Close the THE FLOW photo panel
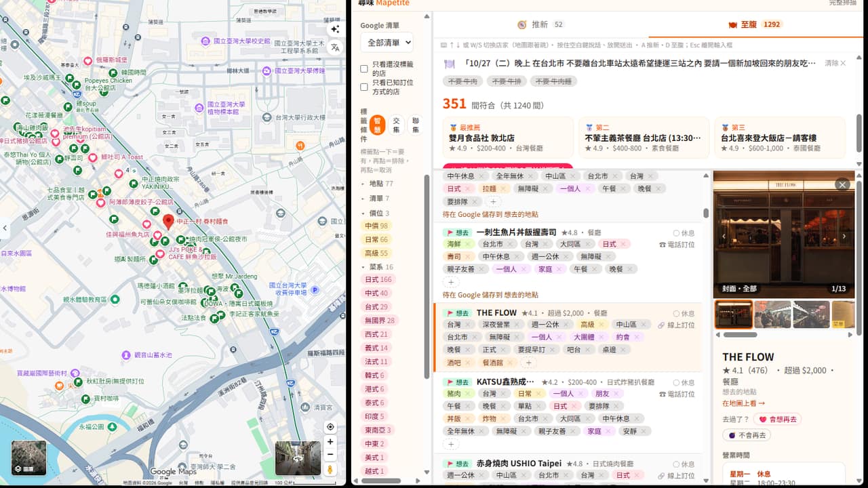Screen dimensions: 868x488 pos(842,184)
